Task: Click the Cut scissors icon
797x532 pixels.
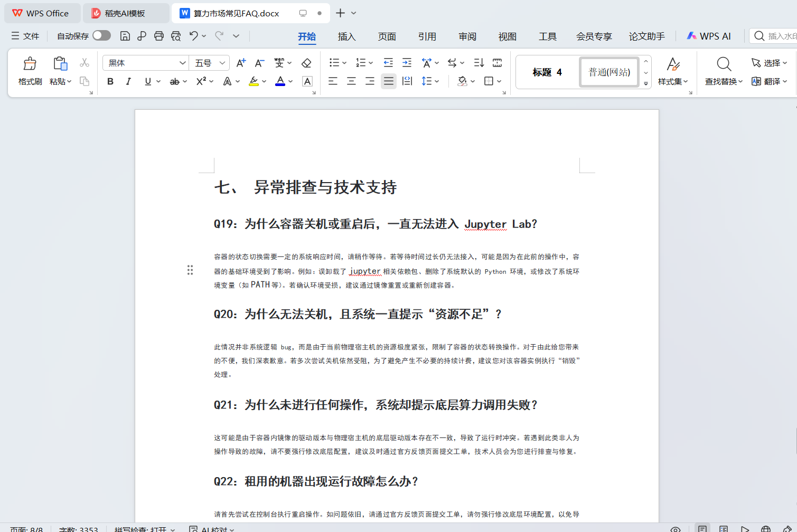Action: [x=85, y=63]
